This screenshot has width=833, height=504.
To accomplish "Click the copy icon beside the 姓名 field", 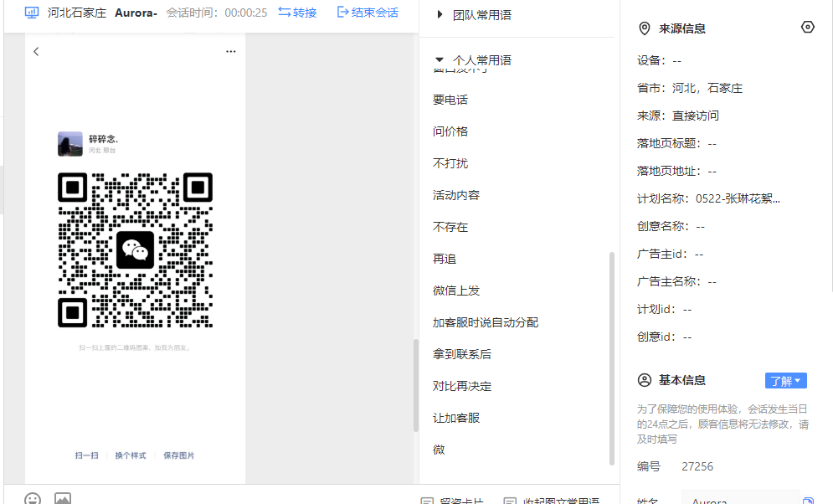I will 808,501.
